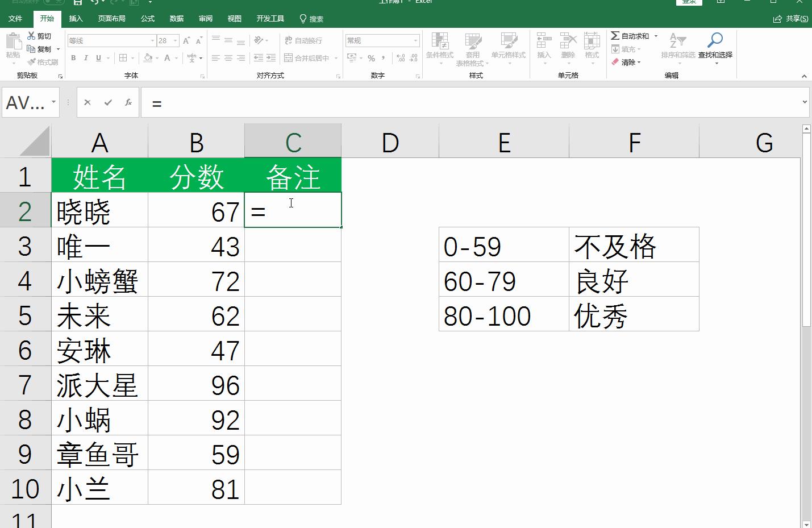Click the 自动求和 AutoSum icon
This screenshot has height=528, width=812.
(630, 35)
